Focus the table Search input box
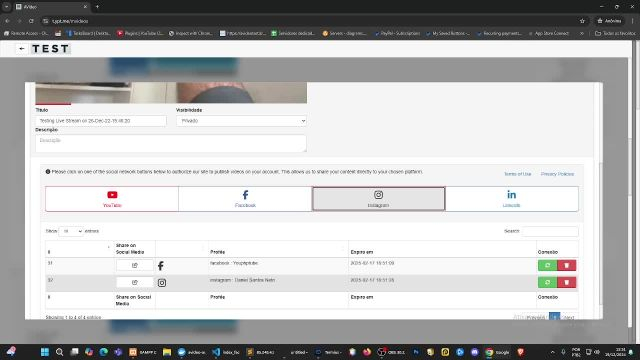 (550, 231)
